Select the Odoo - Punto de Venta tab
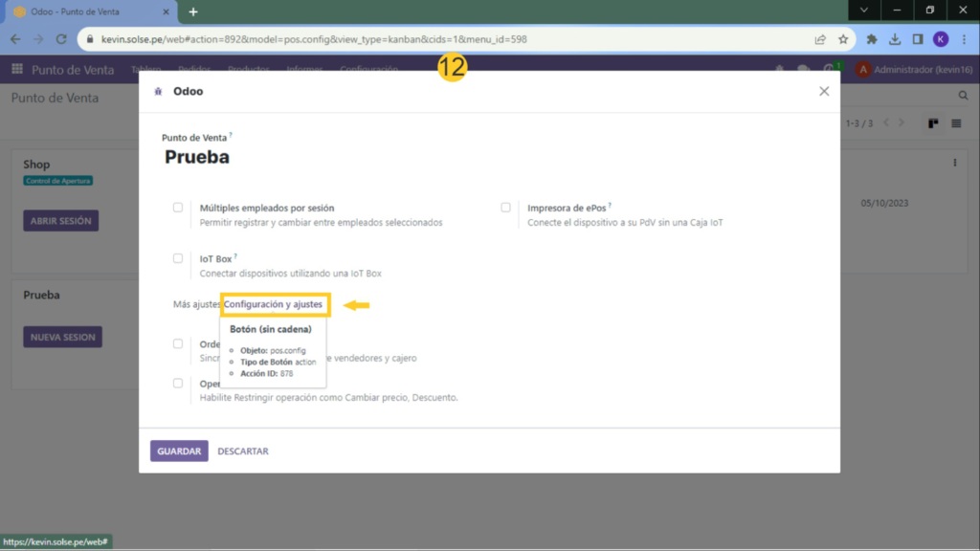Viewport: 980px width, 551px height. 86,11
